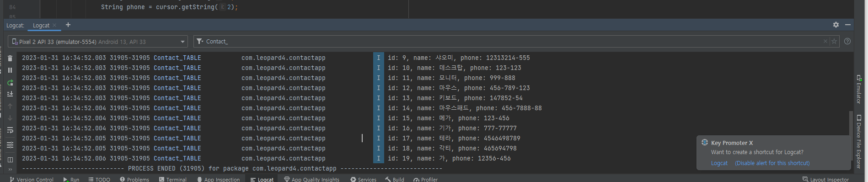Click the next occurrence down arrow

click(10, 118)
